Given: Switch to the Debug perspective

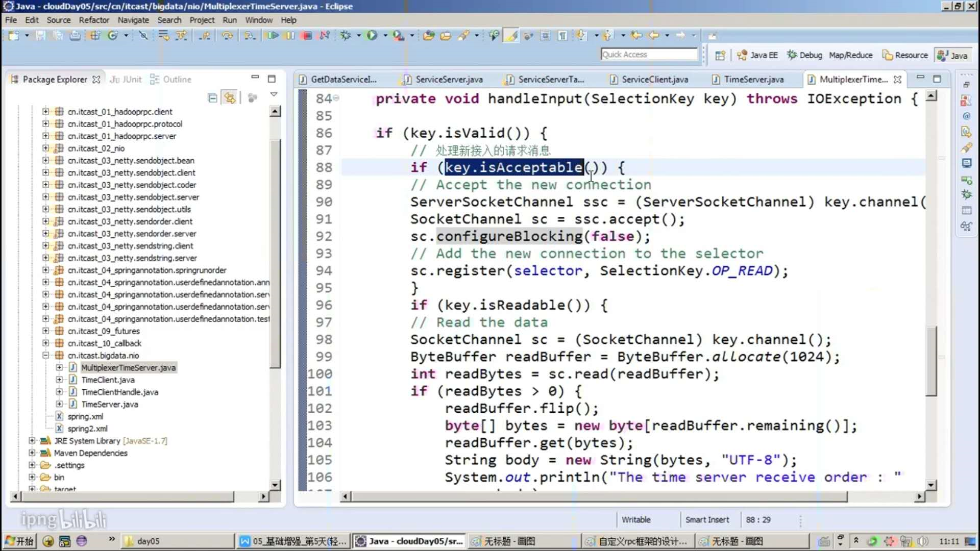Looking at the screenshot, I should pos(804,55).
